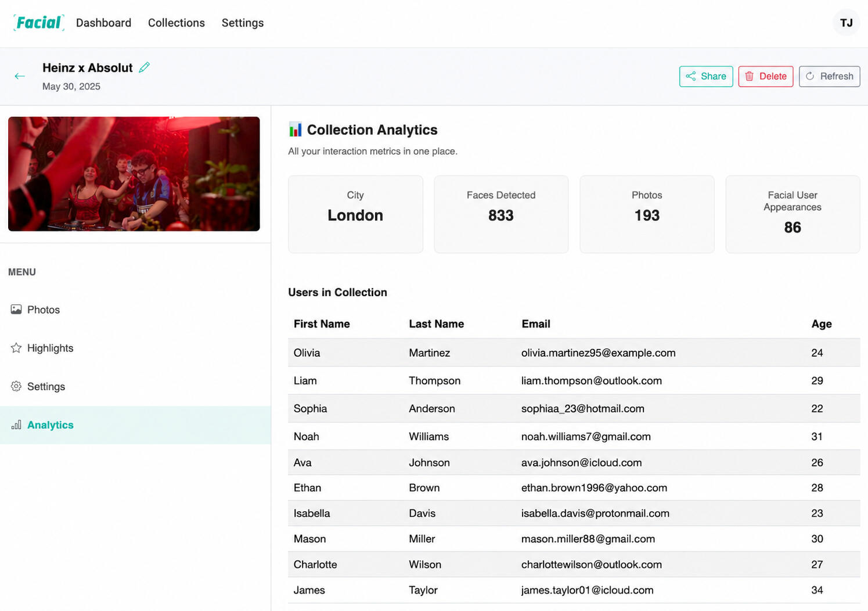Click email ethan.brown1996@yahoo.com

[594, 488]
